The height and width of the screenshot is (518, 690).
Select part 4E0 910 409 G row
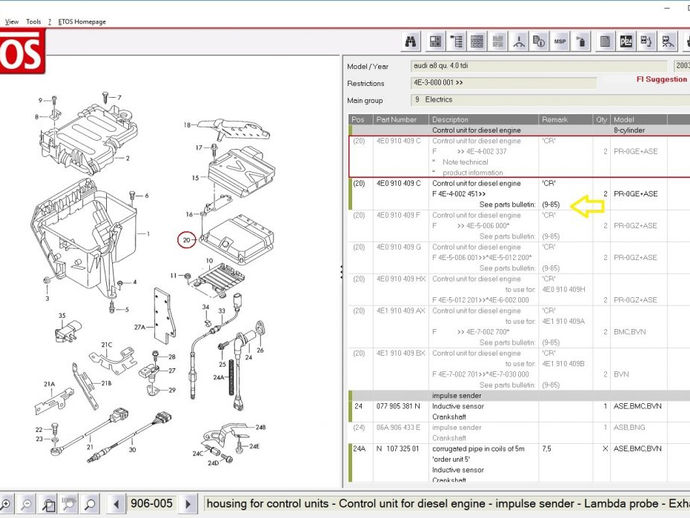point(519,257)
